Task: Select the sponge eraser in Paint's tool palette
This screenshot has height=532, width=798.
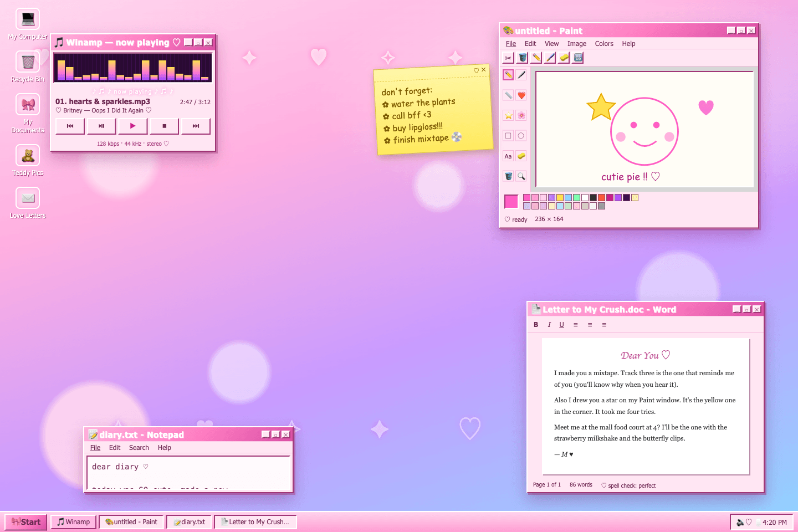Action: [521, 156]
